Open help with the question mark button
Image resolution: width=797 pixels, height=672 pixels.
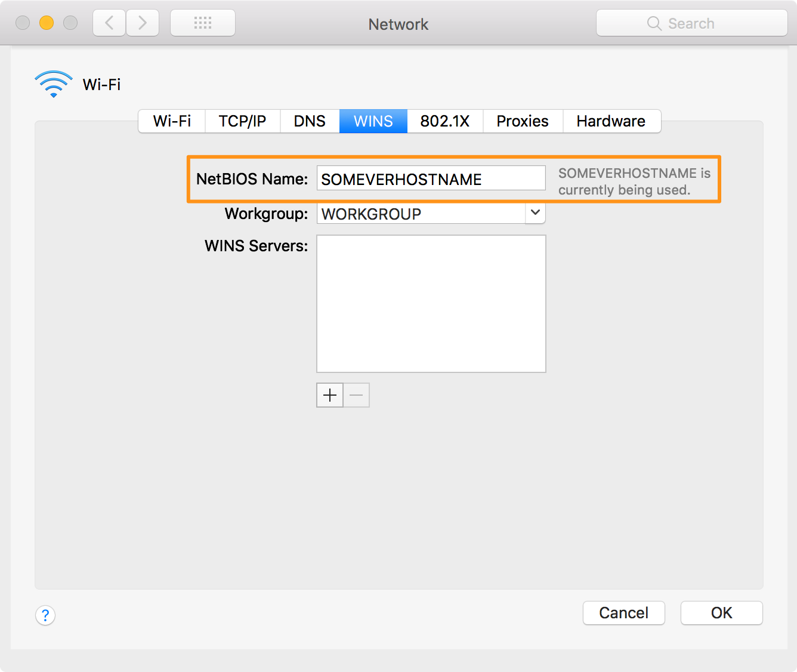(x=45, y=615)
